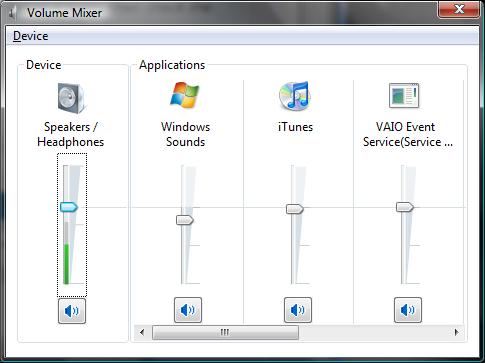Click the 'VAIO Event Service(Service ...' label
This screenshot has width=485, height=363.
click(408, 134)
